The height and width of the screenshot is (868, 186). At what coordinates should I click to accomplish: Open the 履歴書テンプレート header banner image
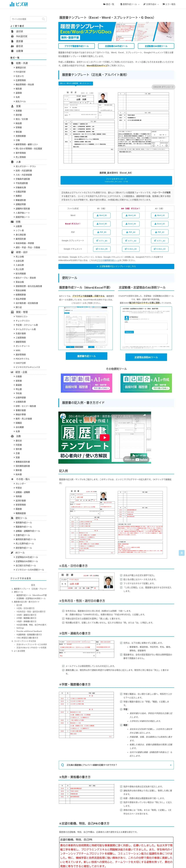116,32
